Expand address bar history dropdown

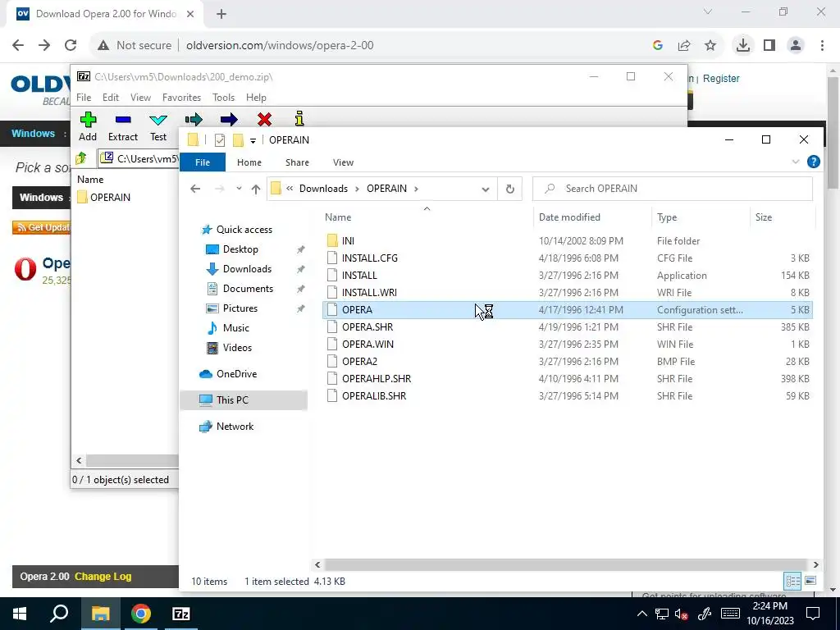click(486, 189)
